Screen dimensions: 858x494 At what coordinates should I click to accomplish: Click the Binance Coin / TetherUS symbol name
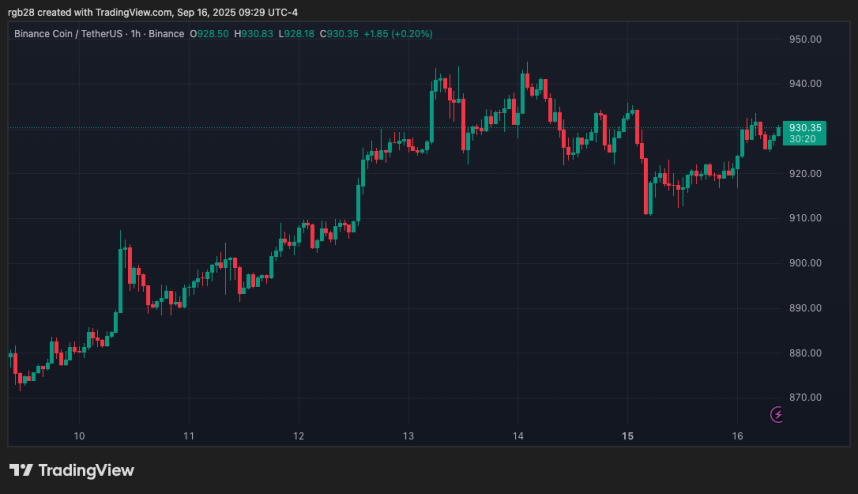pos(70,34)
